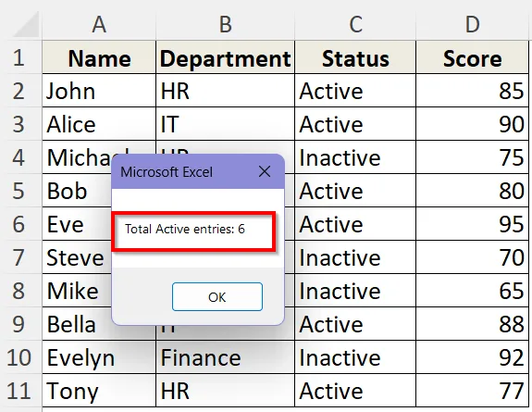Image resolution: width=532 pixels, height=412 pixels.
Task: Select the score cell 80
Action: coord(472,191)
